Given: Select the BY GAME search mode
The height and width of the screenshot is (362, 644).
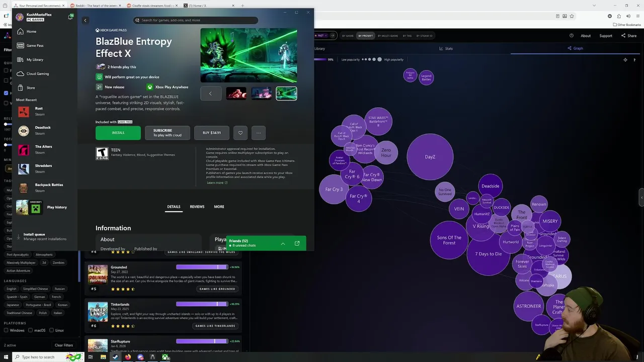Looking at the screenshot, I should tap(348, 36).
